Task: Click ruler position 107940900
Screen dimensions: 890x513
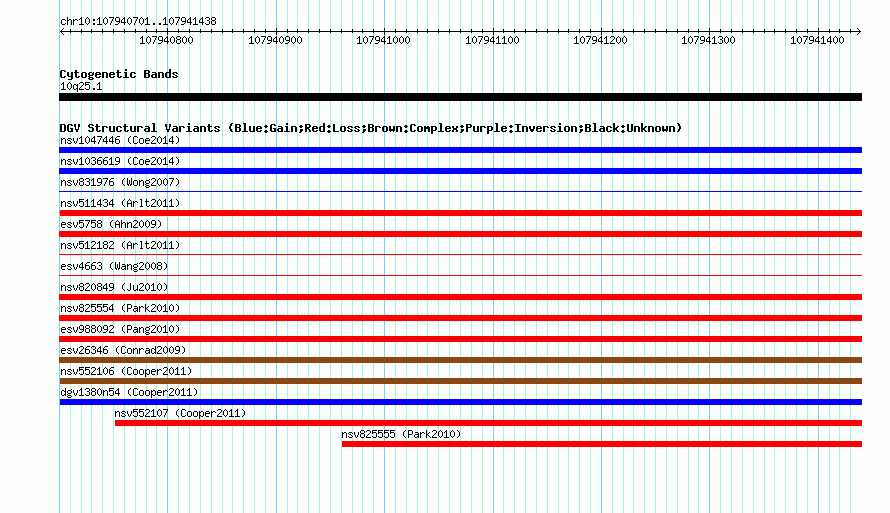Action: coord(275,40)
